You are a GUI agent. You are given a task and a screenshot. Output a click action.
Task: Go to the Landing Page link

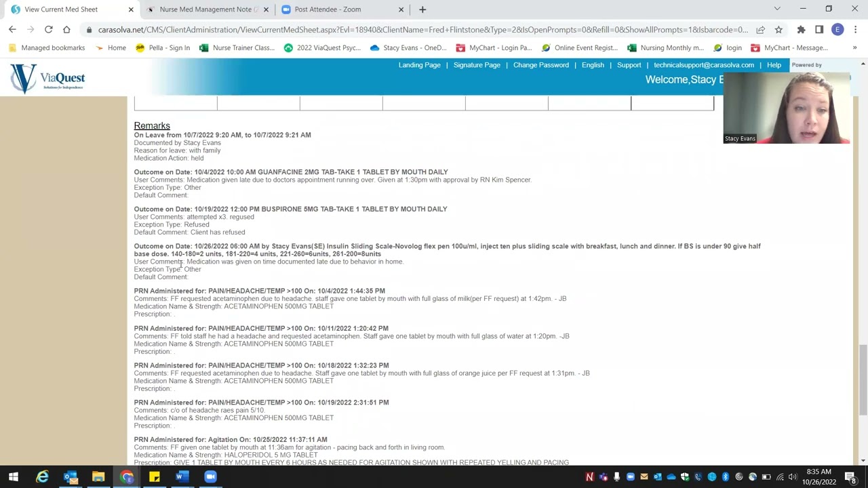point(419,65)
